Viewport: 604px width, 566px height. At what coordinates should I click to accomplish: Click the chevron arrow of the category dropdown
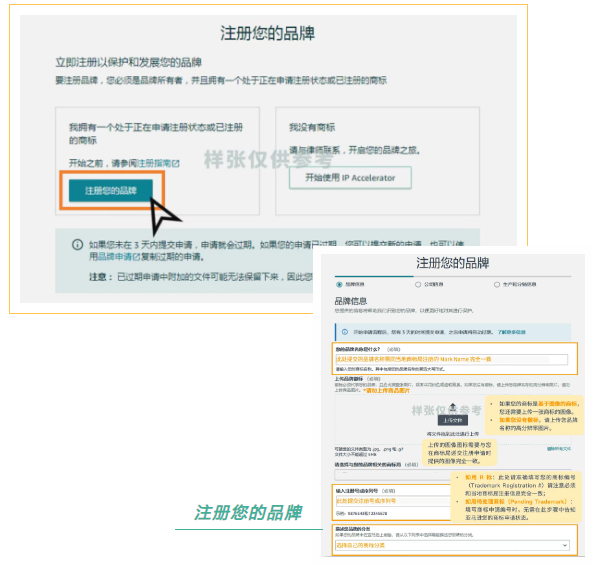click(565, 545)
